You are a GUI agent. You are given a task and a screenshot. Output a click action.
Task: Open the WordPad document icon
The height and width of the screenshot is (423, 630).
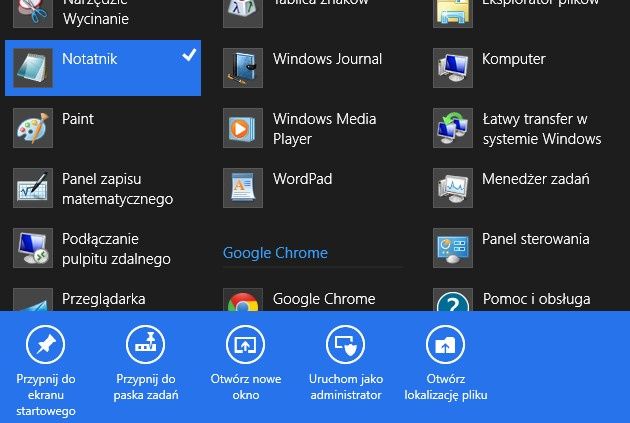click(x=243, y=188)
